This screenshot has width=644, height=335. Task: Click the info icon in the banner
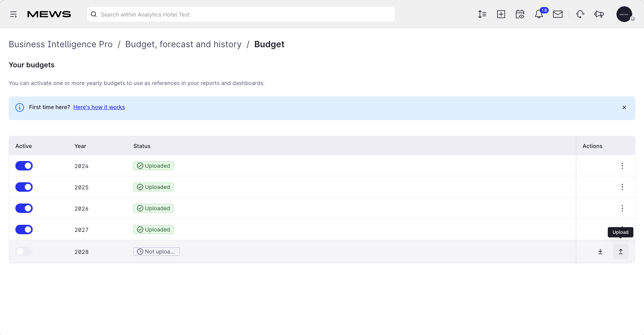pyautogui.click(x=20, y=107)
